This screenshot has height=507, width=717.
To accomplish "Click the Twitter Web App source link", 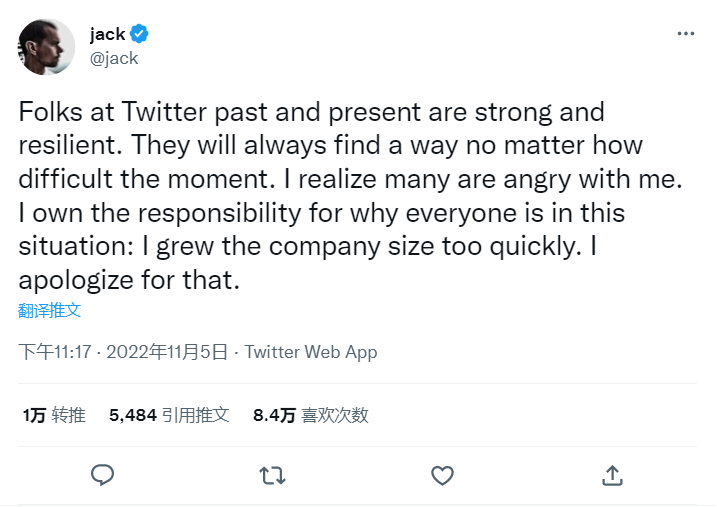I will [311, 352].
